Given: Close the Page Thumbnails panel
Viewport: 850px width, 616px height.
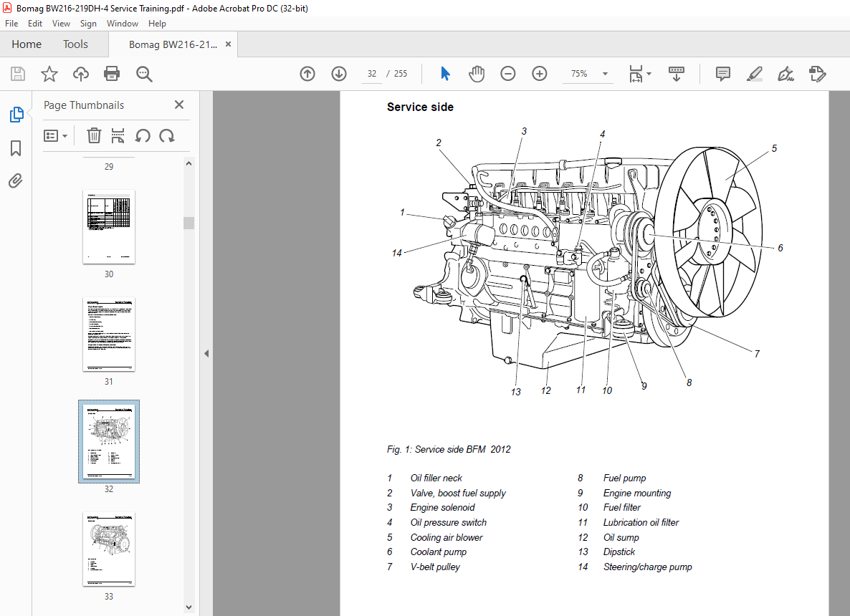Looking at the screenshot, I should pyautogui.click(x=179, y=105).
